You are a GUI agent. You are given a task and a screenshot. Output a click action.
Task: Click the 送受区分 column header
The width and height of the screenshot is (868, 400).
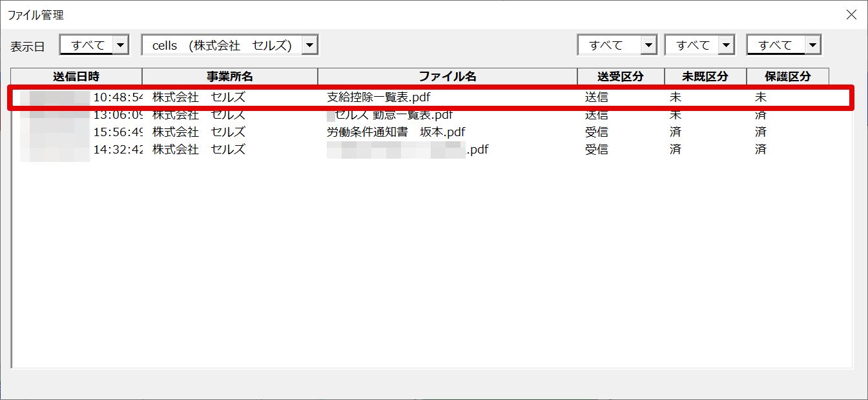(x=621, y=76)
